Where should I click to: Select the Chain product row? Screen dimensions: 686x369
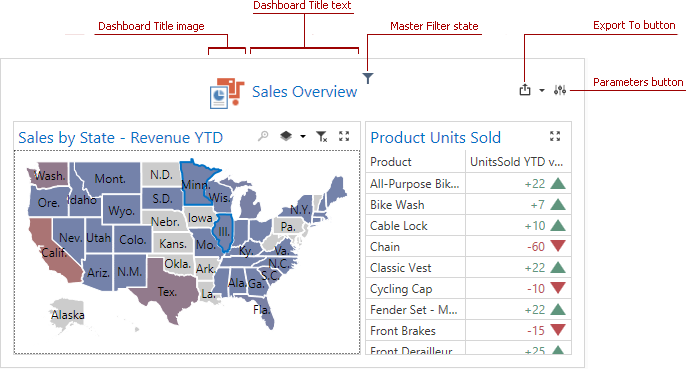(469, 247)
